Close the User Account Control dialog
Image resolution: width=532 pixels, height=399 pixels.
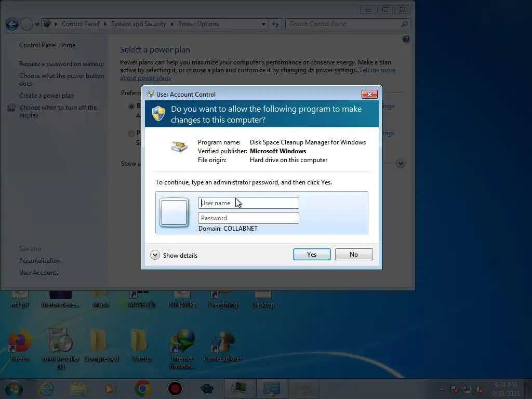pyautogui.click(x=369, y=95)
